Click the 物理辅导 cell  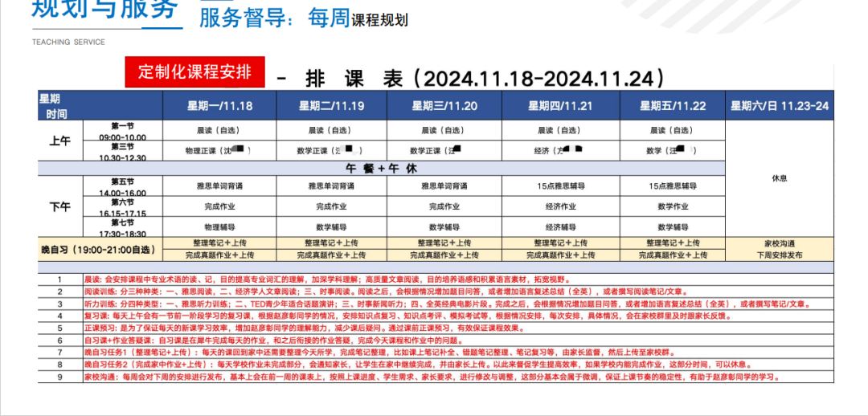(x=219, y=226)
